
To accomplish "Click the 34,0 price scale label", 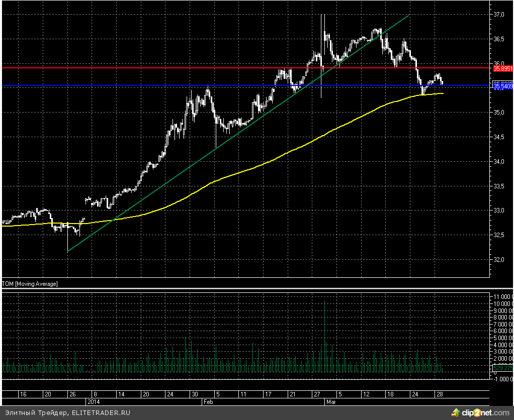I will (499, 162).
